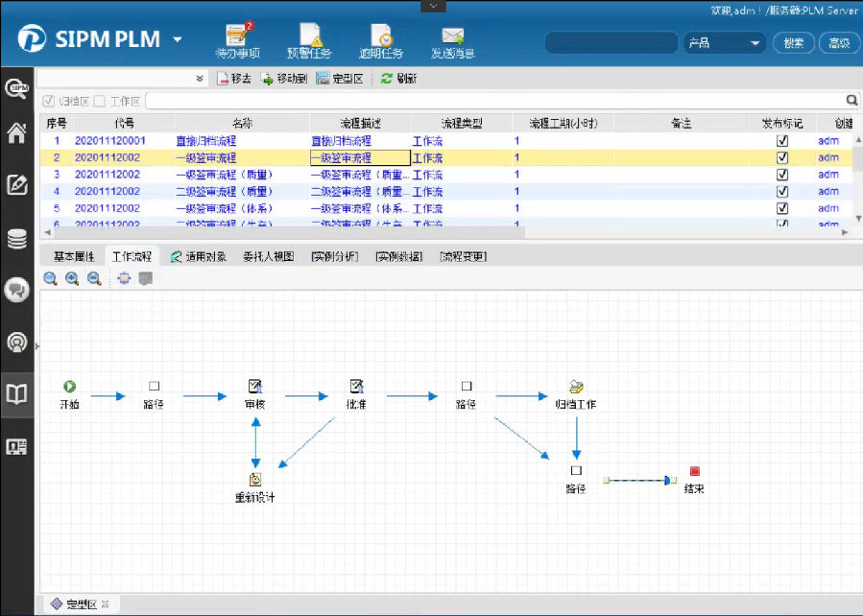Open the 产品 search category dropdown

(x=755, y=43)
